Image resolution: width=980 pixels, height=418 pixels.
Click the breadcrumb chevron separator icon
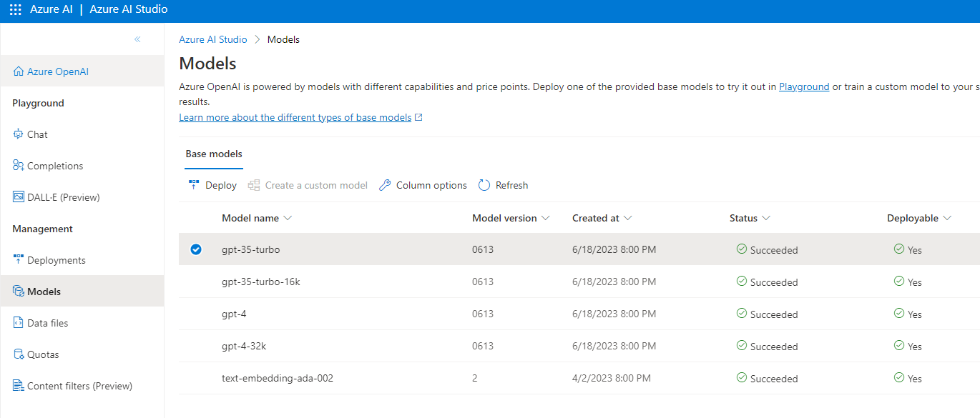(x=258, y=39)
